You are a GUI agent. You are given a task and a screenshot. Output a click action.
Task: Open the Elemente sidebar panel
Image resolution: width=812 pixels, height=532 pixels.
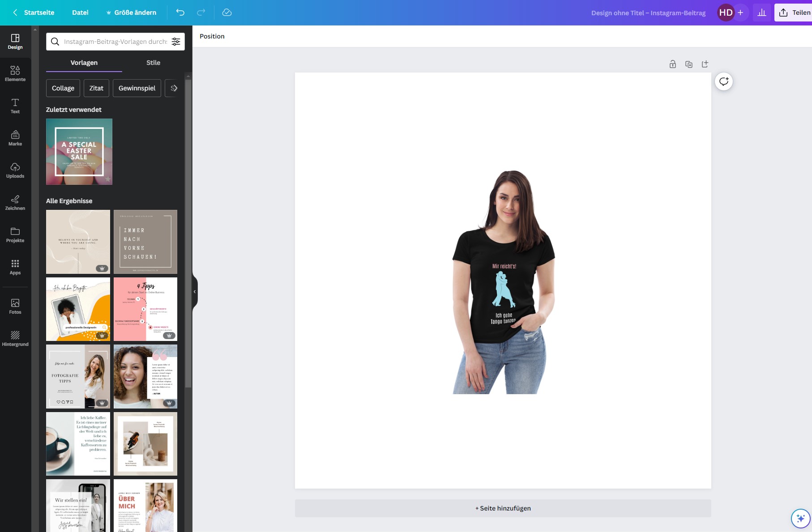click(x=15, y=74)
